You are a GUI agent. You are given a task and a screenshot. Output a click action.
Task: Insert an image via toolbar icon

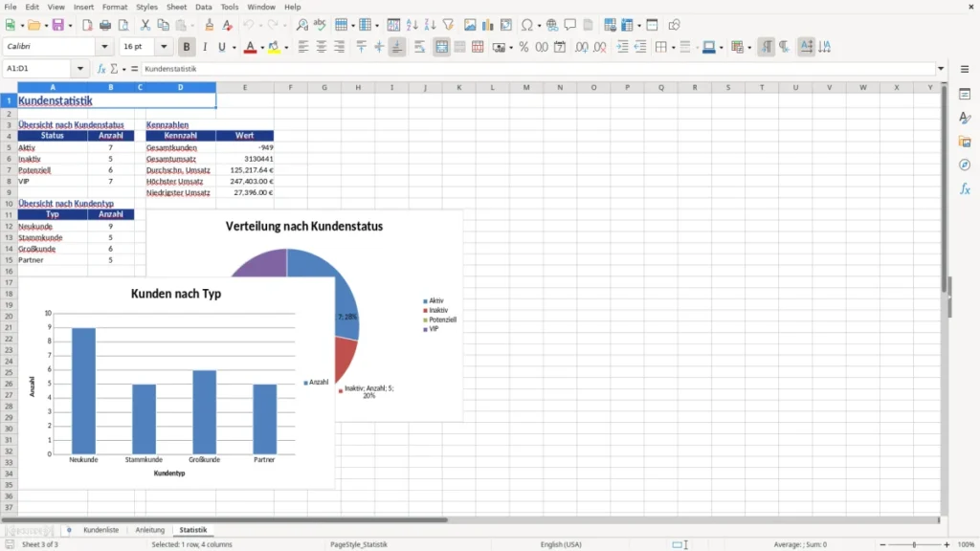pos(470,25)
